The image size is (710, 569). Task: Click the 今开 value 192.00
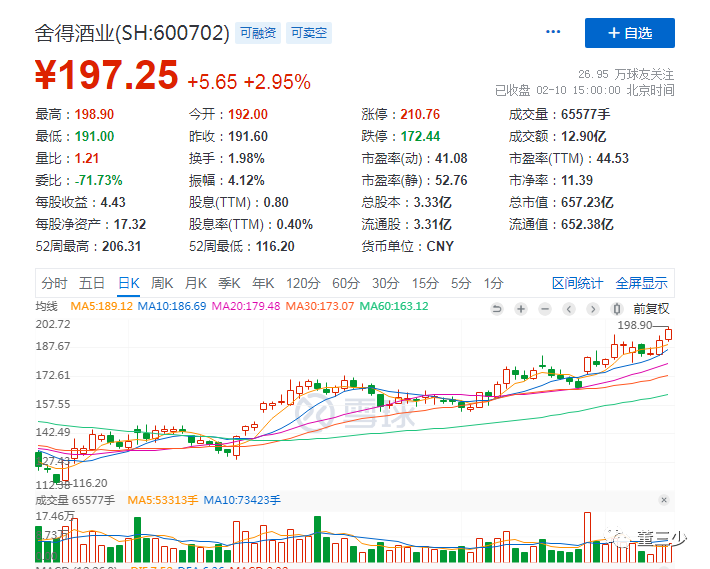point(248,114)
